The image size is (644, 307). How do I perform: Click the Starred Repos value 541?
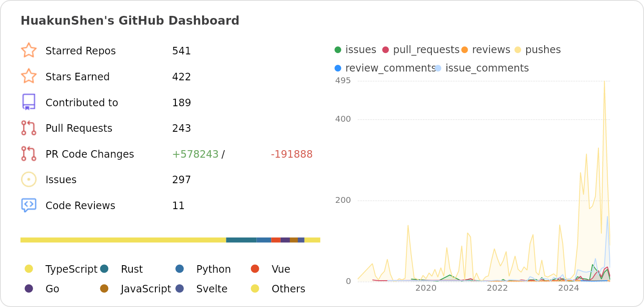(182, 51)
